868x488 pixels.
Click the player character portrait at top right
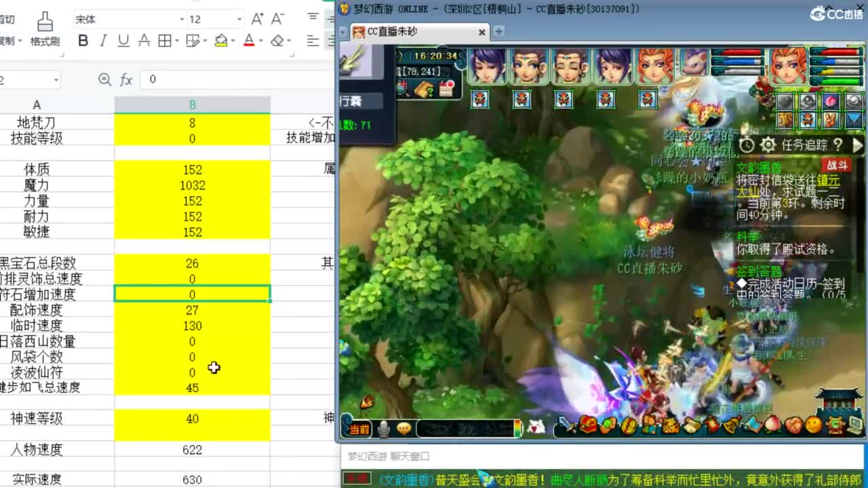click(789, 66)
